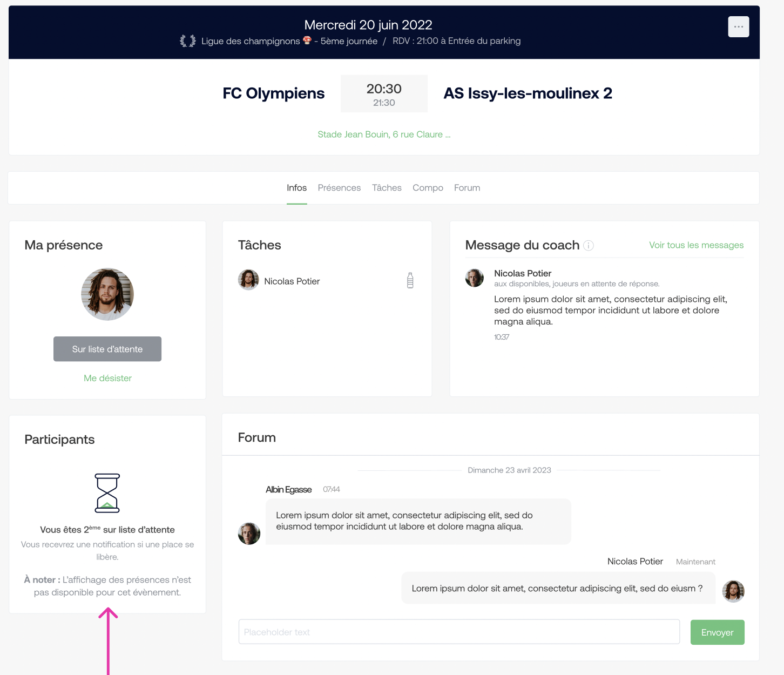The height and width of the screenshot is (675, 784).
Task: Click the 07:44 forum message timestamp
Action: click(332, 489)
